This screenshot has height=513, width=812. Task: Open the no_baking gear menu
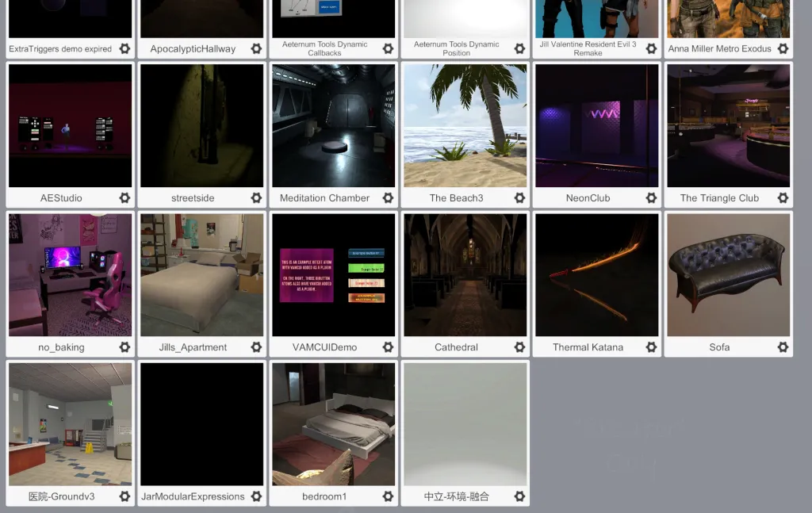[124, 346]
